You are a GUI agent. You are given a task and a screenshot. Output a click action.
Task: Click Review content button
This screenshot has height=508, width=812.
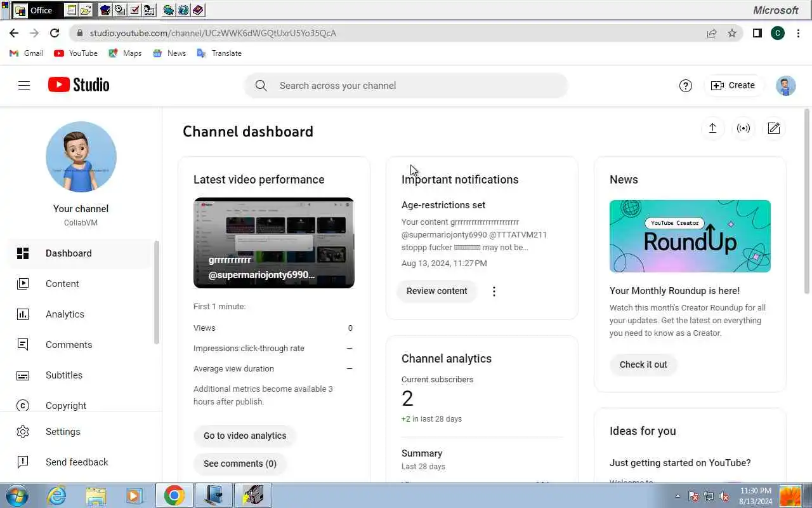point(436,291)
